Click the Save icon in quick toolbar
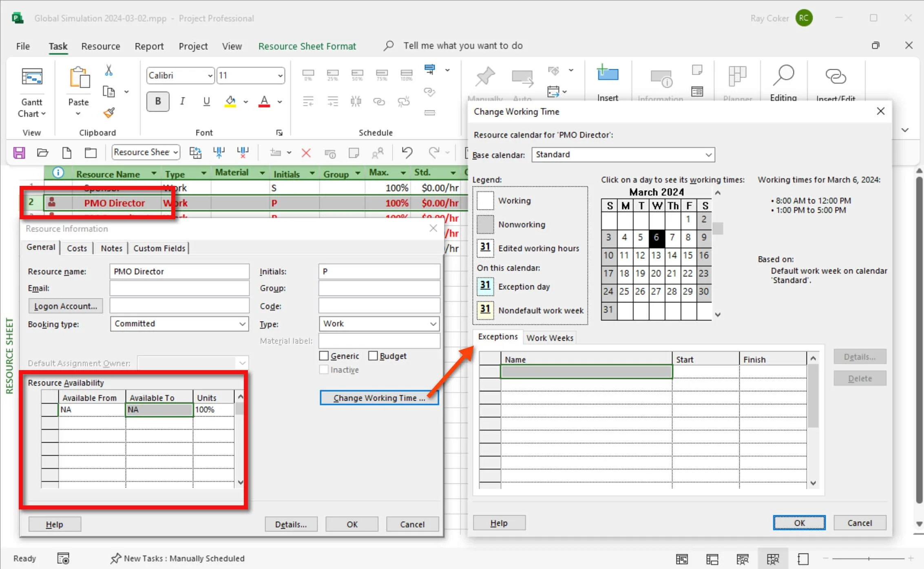Screen dimensions: 924x569 (x=19, y=153)
